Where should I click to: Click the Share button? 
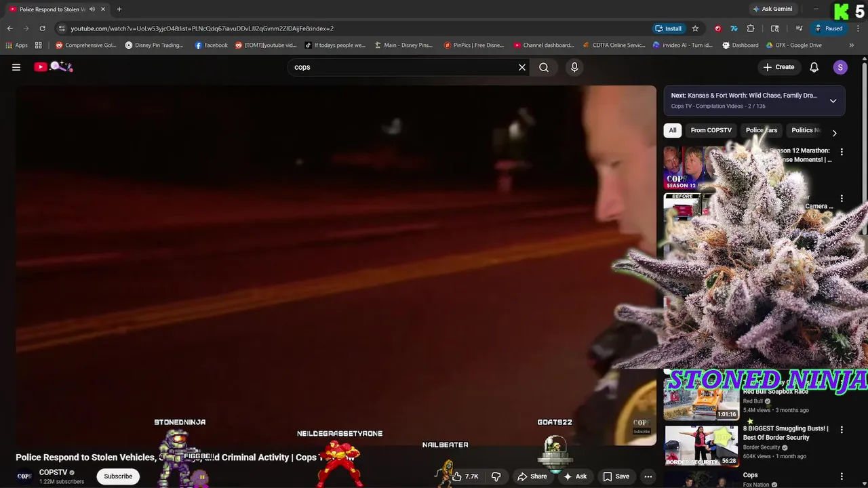click(532, 476)
